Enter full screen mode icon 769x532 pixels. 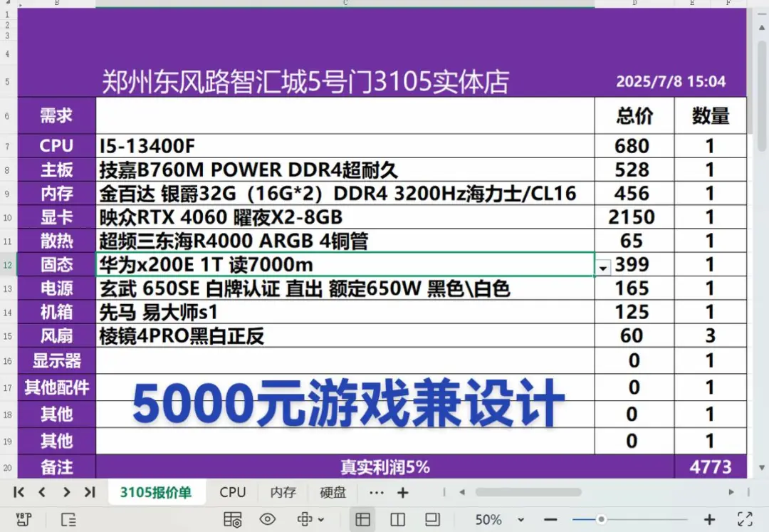(x=745, y=519)
